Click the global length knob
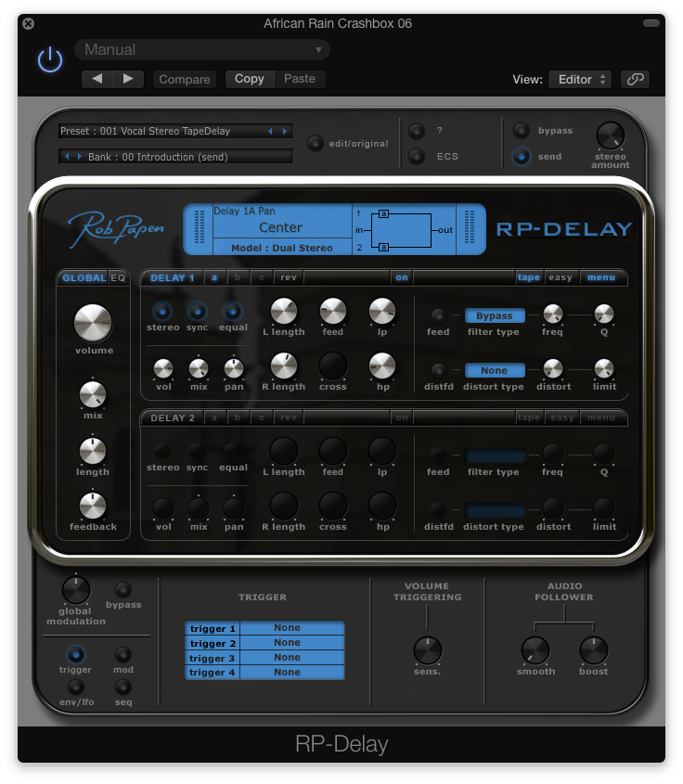The width and height of the screenshot is (683, 784). (x=93, y=451)
